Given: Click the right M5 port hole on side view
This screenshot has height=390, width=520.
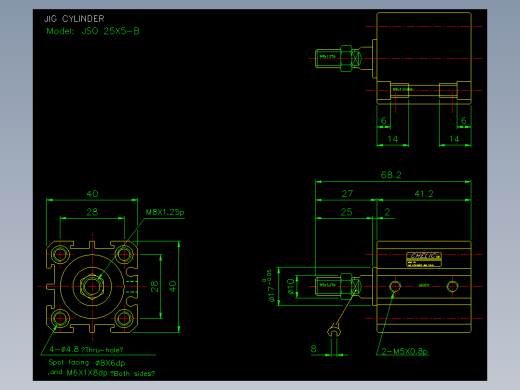Looking at the screenshot, I should click(x=452, y=286).
